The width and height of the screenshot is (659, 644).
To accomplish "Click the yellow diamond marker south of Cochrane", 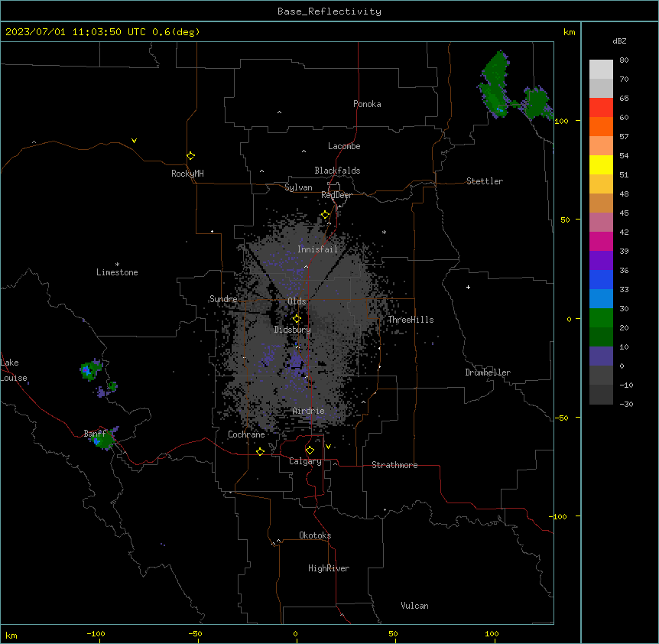I will click(260, 451).
